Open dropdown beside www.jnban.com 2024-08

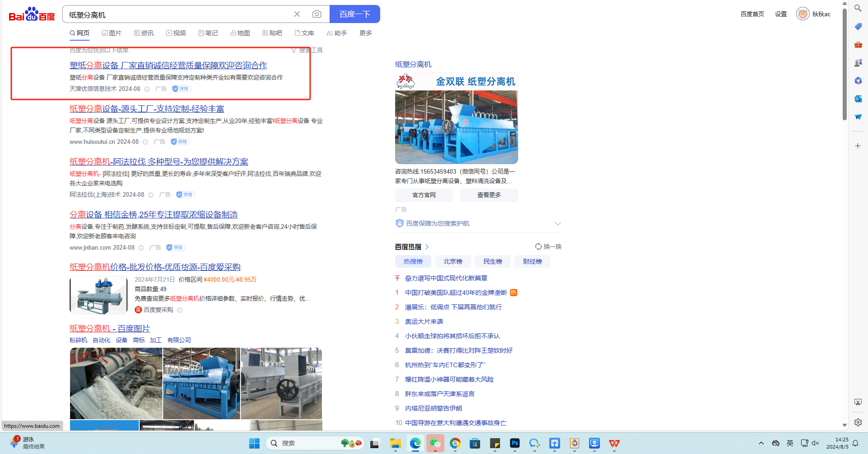141,248
